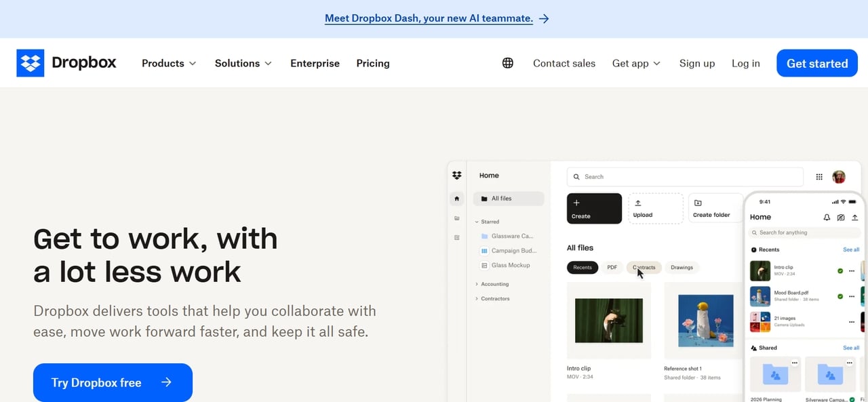Open the Enterprise page

click(x=315, y=63)
